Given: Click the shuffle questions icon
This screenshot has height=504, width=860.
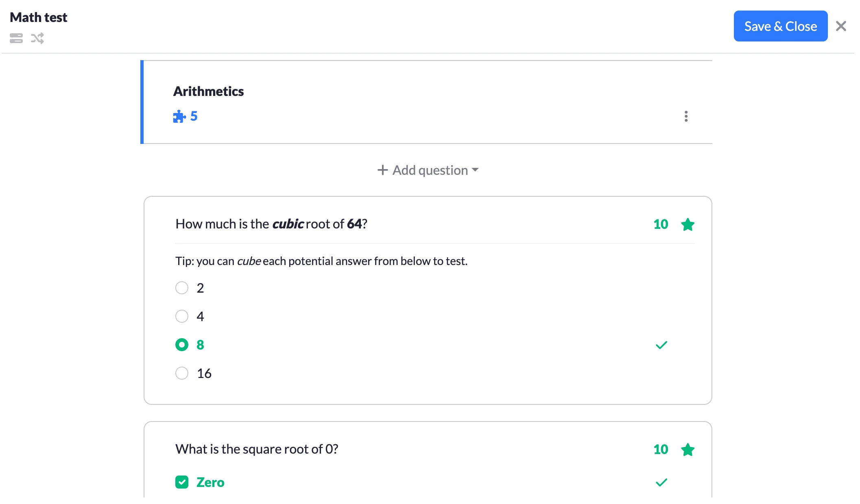Looking at the screenshot, I should pyautogui.click(x=37, y=38).
